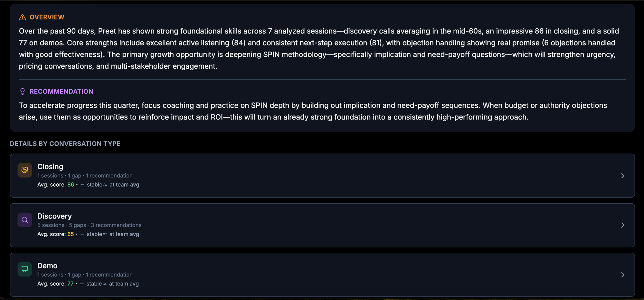Expand the Demo row chevron

pyautogui.click(x=622, y=275)
